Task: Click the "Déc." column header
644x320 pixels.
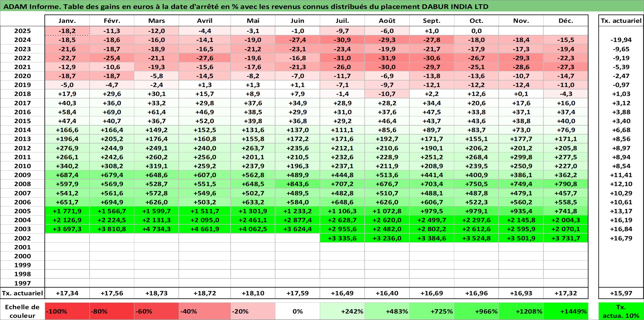Action: (566, 21)
